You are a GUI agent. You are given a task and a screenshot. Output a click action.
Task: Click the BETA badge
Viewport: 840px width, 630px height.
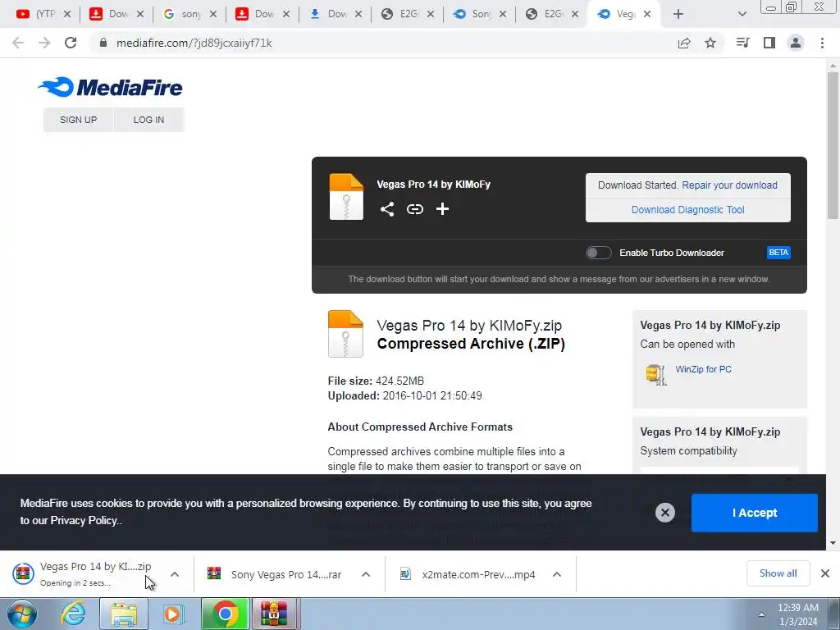(778, 253)
